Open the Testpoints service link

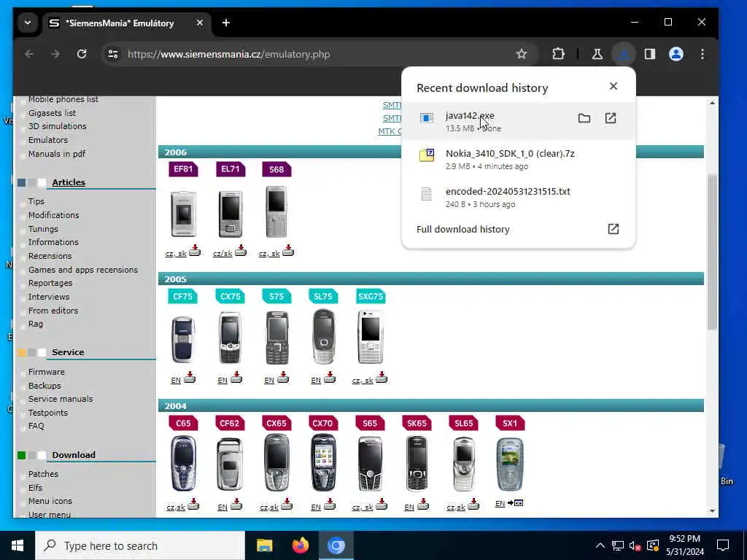[x=48, y=413]
